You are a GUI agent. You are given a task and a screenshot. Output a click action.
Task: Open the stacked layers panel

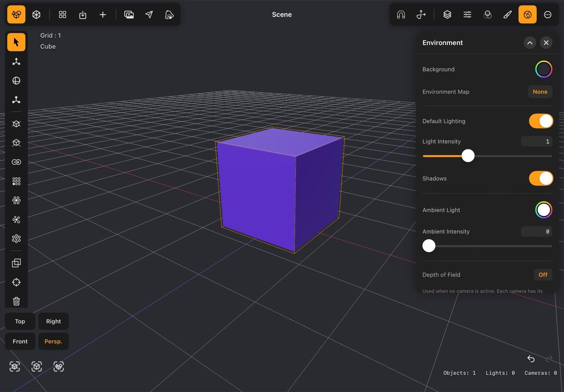pos(447,15)
